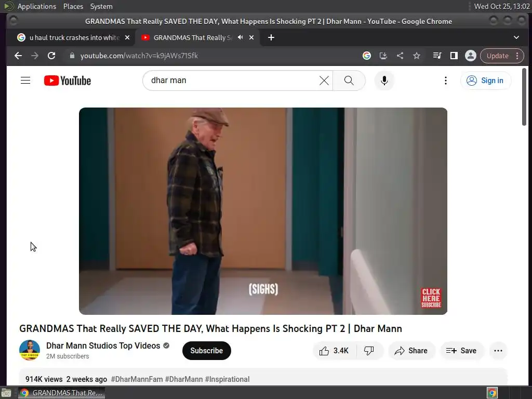Click the #Inspirational hashtag
The height and width of the screenshot is (399, 532).
[228, 379]
